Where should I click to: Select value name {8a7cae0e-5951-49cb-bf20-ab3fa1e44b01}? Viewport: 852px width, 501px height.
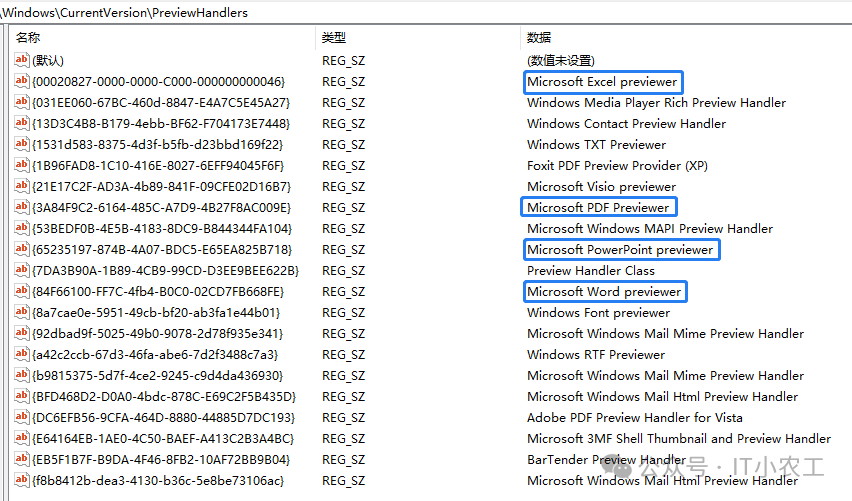156,313
